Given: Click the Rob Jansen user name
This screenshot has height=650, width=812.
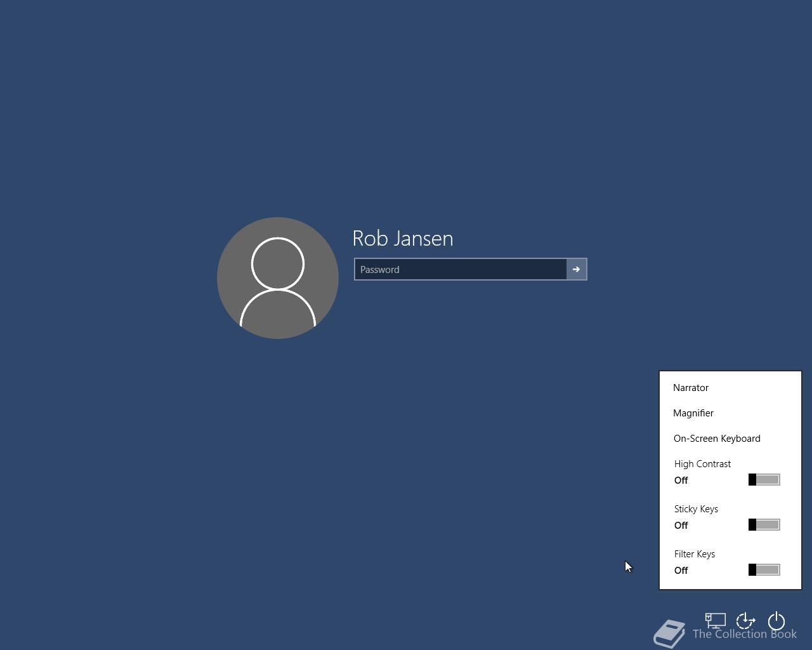Looking at the screenshot, I should pos(403,239).
